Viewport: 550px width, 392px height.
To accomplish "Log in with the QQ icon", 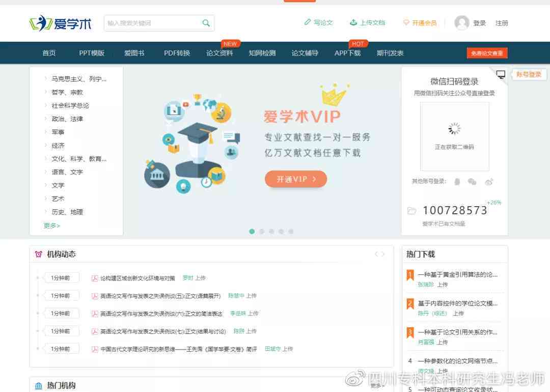I will tap(457, 182).
